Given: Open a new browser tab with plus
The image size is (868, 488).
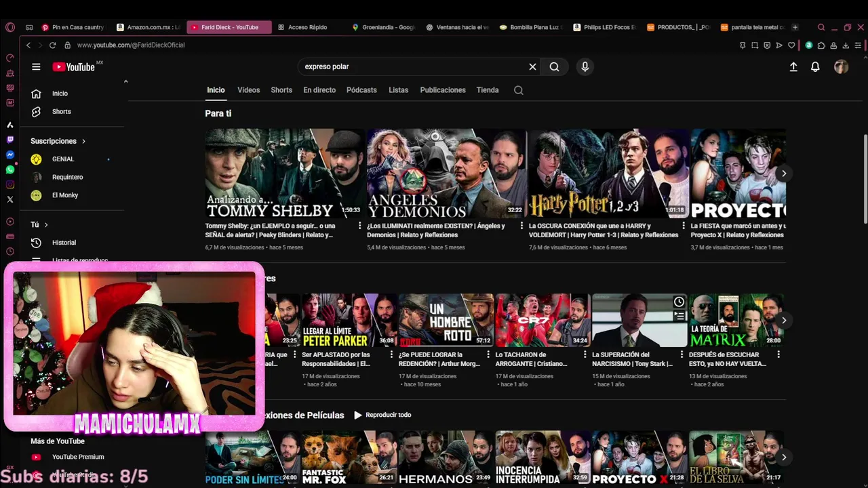Looking at the screenshot, I should click(x=795, y=27).
